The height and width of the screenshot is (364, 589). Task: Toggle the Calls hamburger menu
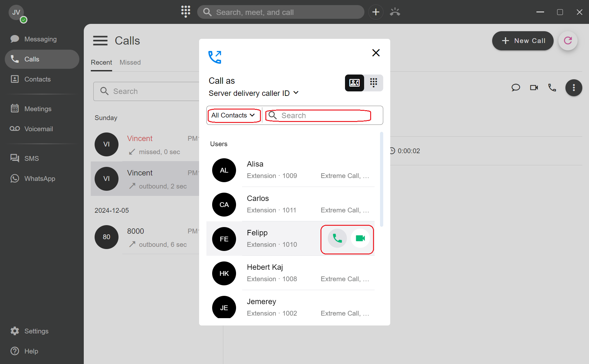tap(100, 41)
